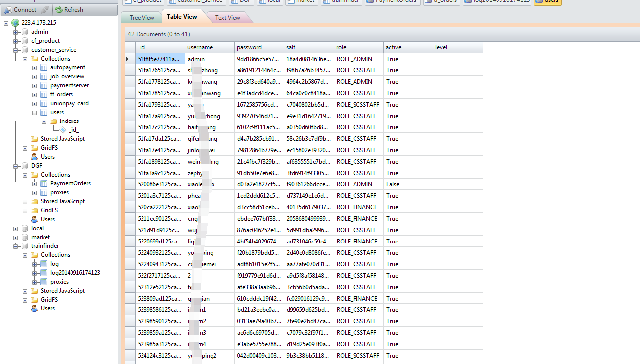The image size is (640, 364).
Task: Select the job_overview collection icon
Action: [44, 76]
